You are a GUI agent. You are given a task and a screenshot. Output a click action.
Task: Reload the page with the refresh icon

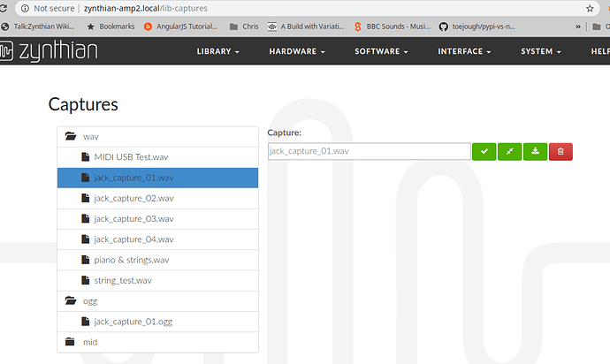[x=4, y=8]
